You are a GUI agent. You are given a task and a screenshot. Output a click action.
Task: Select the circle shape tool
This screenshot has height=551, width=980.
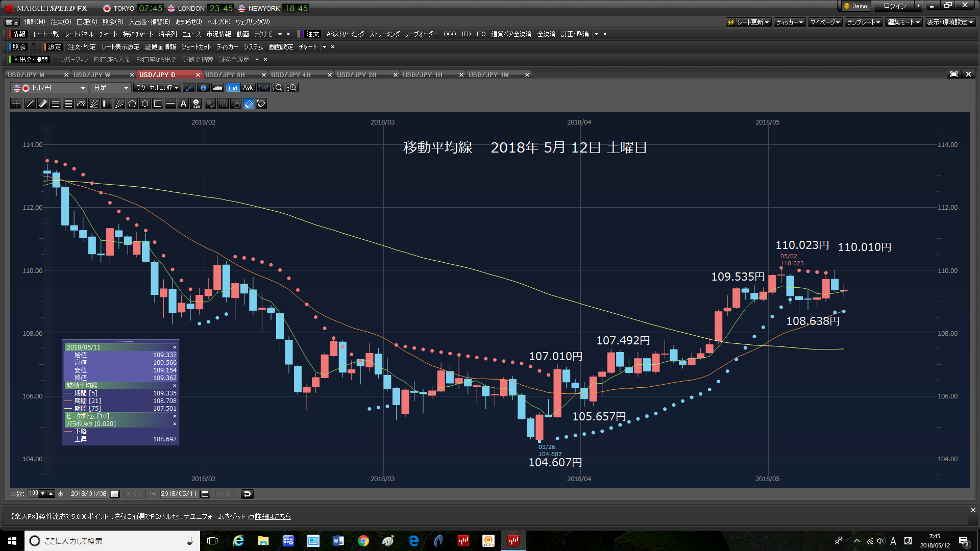145,104
